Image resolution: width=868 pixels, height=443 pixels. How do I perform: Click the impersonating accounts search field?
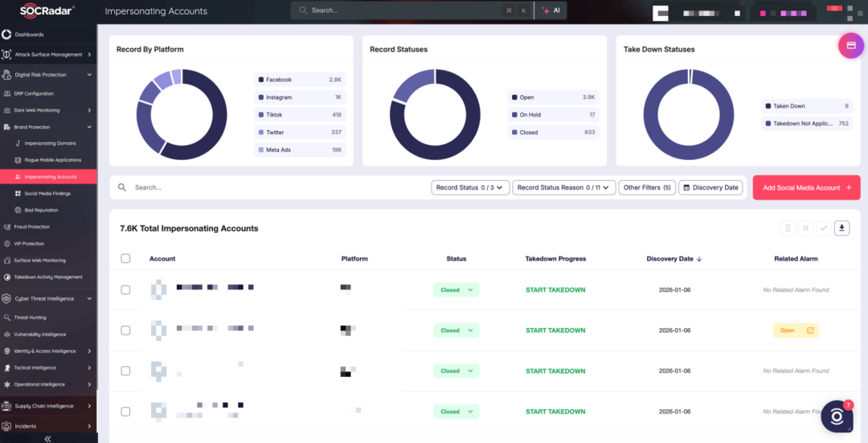point(273,187)
